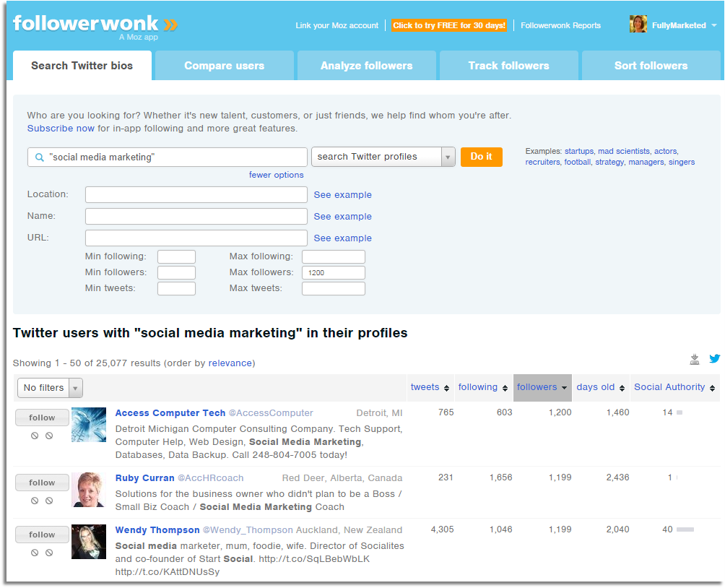Sort results by followers column
The image size is (725, 588).
[542, 387]
